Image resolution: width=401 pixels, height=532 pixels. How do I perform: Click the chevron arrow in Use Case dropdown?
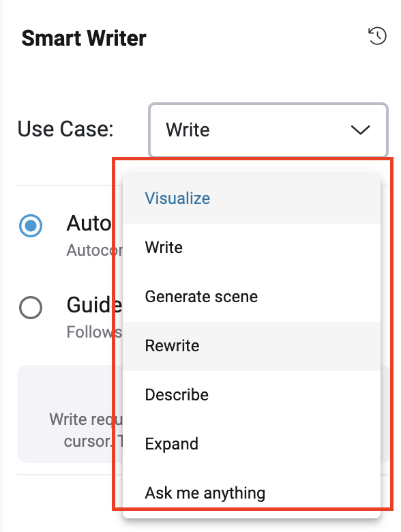click(x=360, y=130)
